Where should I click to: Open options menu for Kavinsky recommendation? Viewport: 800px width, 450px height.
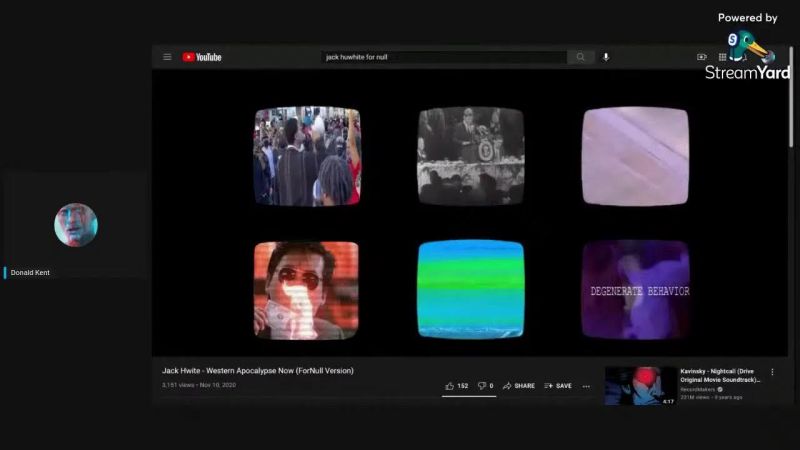click(x=772, y=372)
